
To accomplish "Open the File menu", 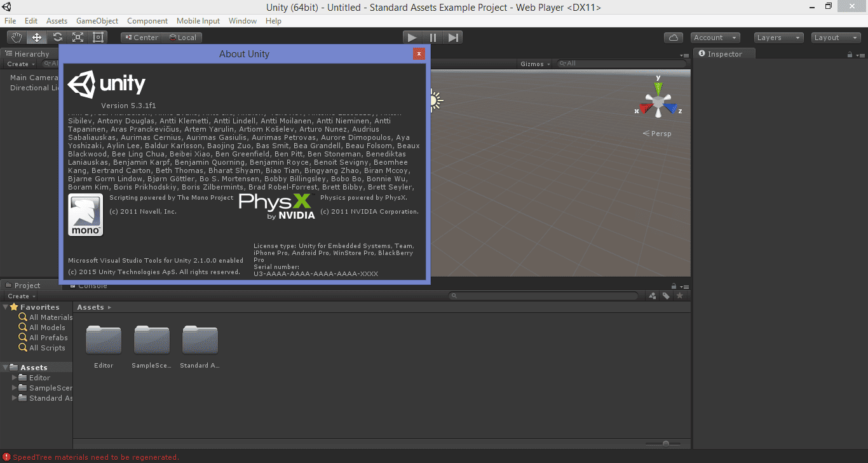I will tap(10, 21).
